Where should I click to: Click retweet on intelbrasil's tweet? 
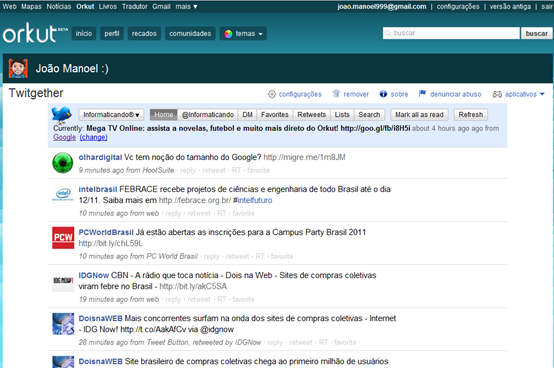pyautogui.click(x=199, y=213)
